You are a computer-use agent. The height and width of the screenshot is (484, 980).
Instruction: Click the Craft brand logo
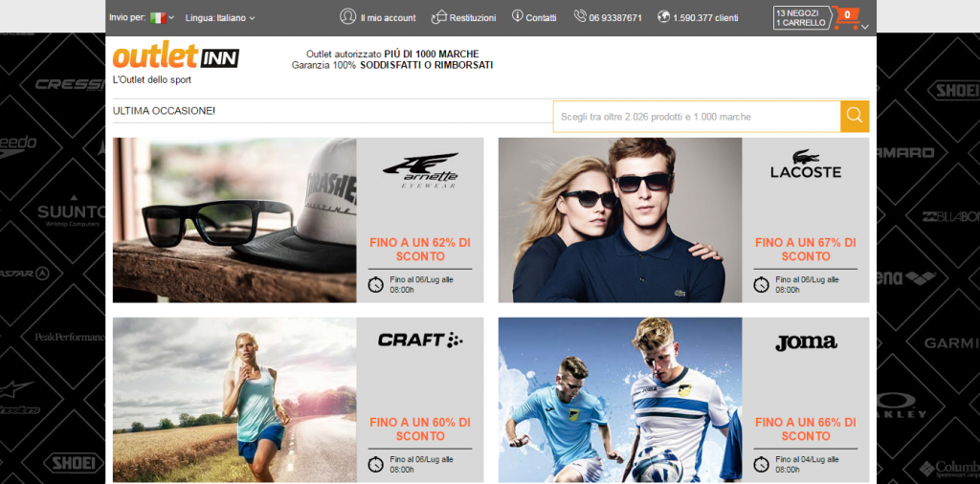click(x=420, y=341)
